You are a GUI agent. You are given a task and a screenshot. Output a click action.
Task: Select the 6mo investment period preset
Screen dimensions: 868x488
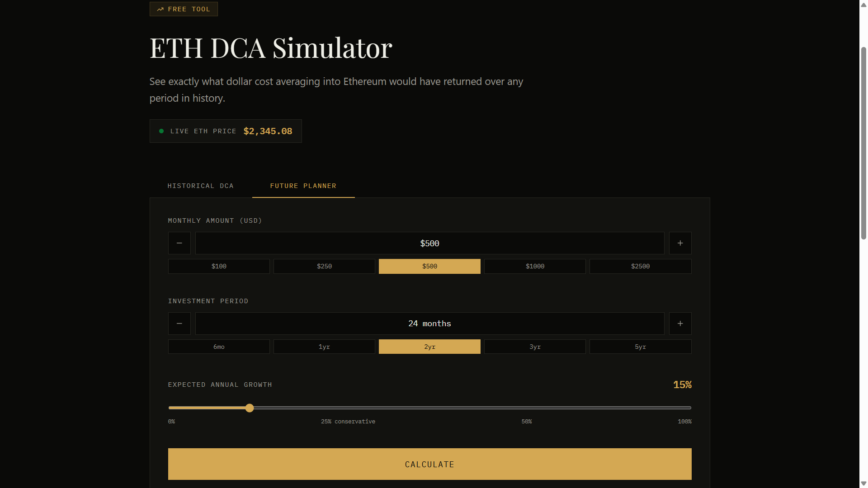coord(218,347)
